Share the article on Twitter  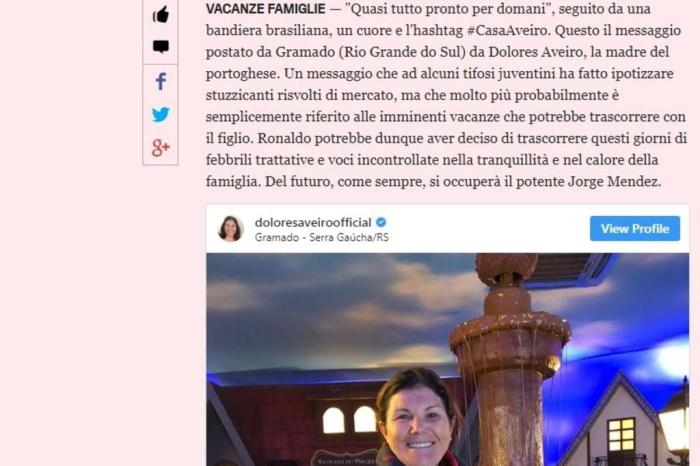(x=161, y=114)
